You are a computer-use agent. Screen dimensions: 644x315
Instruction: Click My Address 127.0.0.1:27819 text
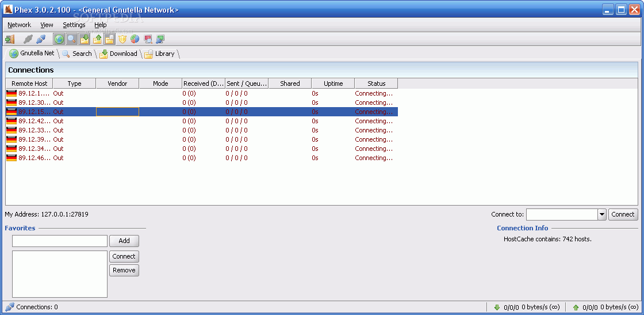point(47,214)
